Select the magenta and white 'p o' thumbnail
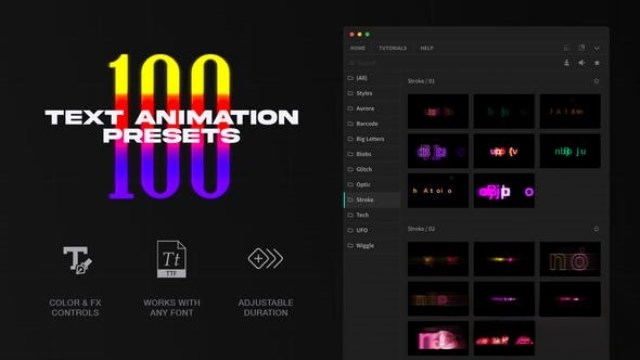 pyautogui.click(x=504, y=191)
